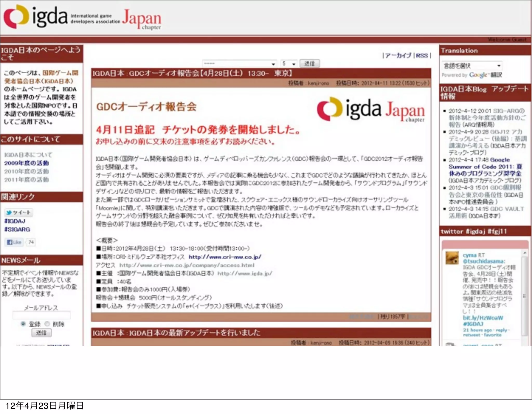Click the 送信 button under NEWSメール
532x414 pixels.
tap(41, 333)
